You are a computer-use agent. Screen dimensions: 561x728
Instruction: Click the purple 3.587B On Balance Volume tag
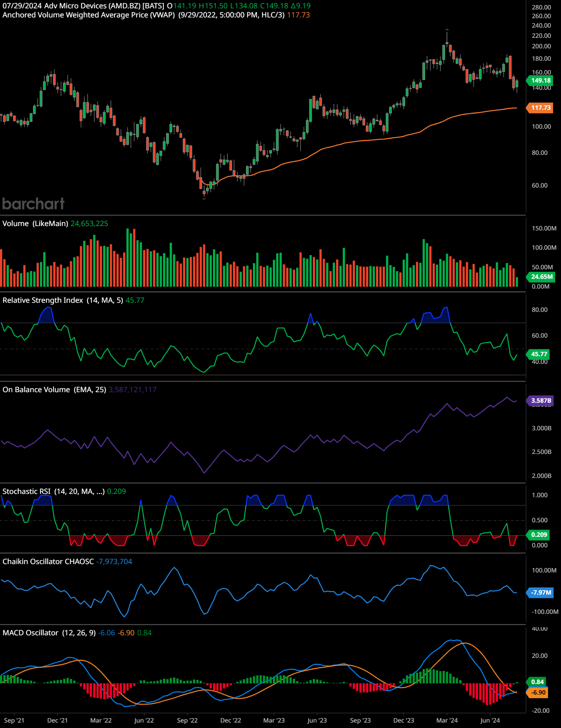(x=540, y=401)
